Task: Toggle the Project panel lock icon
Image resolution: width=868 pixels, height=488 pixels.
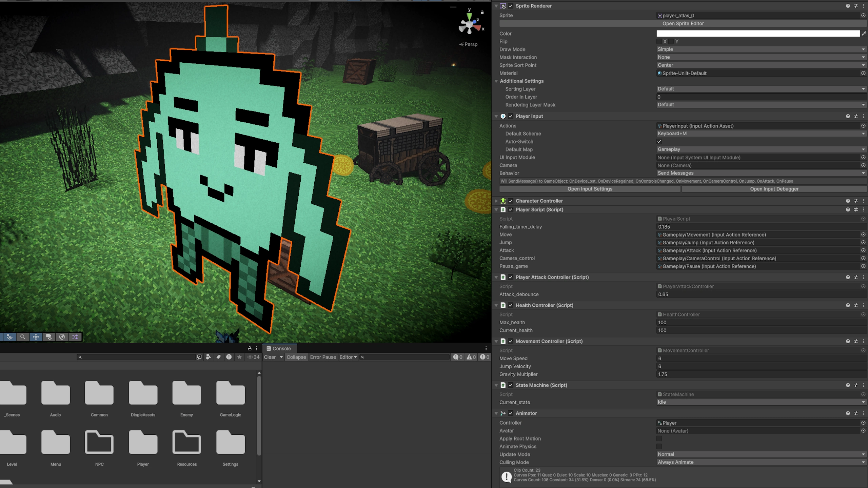Action: coord(250,348)
